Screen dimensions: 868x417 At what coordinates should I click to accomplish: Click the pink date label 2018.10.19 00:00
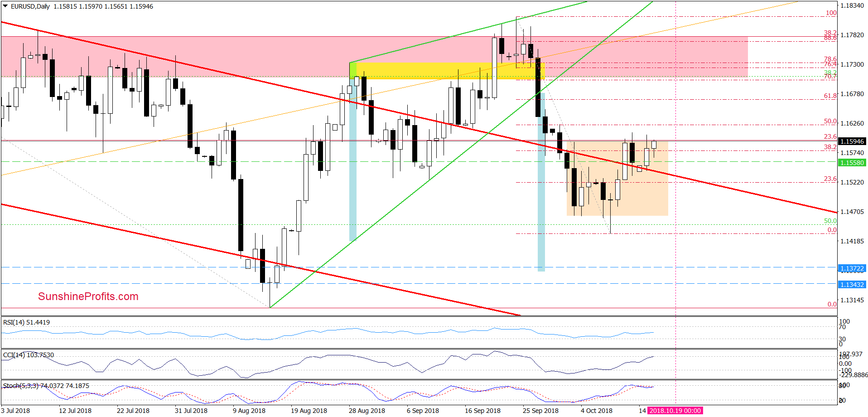click(675, 411)
